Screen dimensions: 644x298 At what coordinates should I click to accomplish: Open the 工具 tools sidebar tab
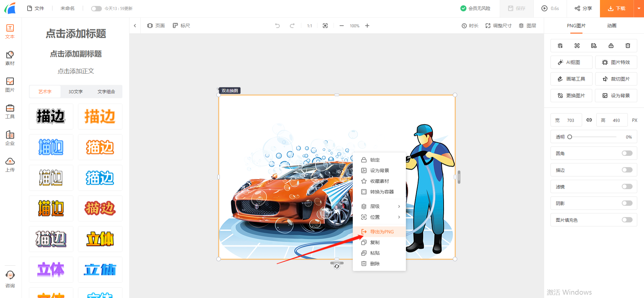(10, 112)
